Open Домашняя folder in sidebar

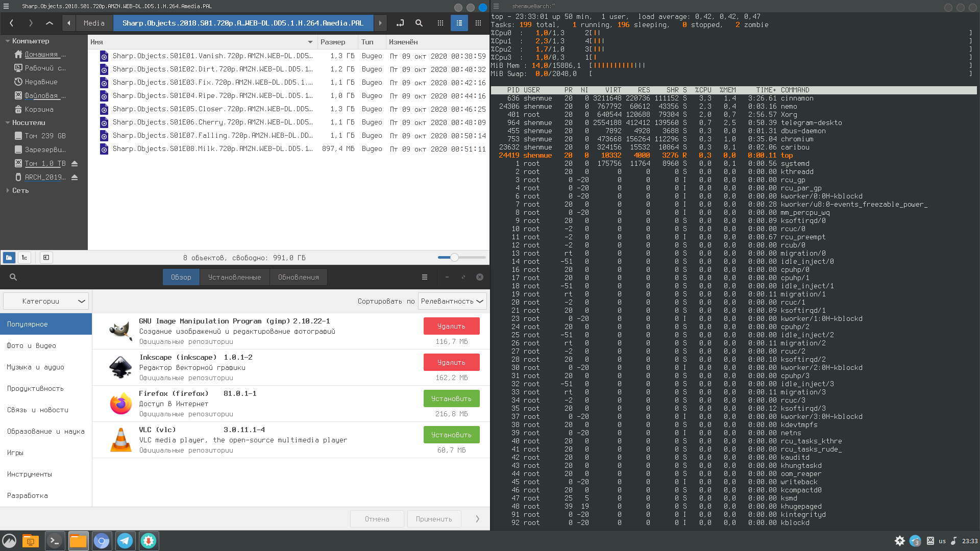pos(44,55)
